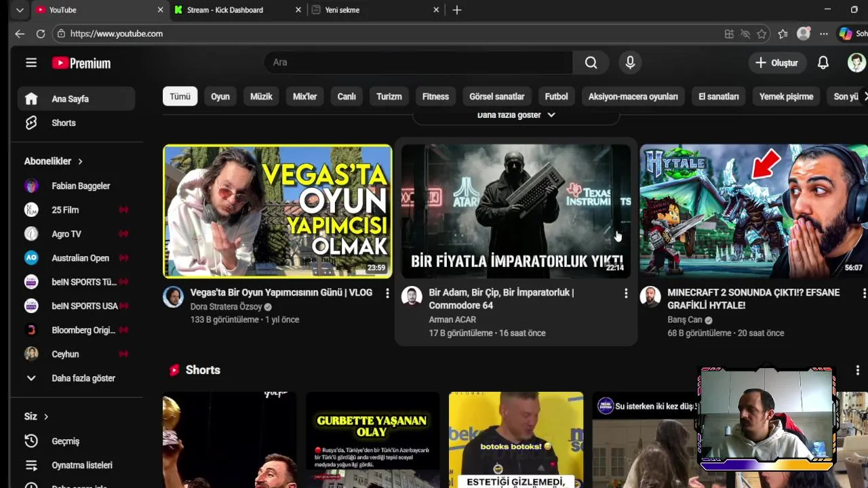Image resolution: width=868 pixels, height=488 pixels.
Task: Open tab actions dropdown arrow
Action: click(x=20, y=9)
